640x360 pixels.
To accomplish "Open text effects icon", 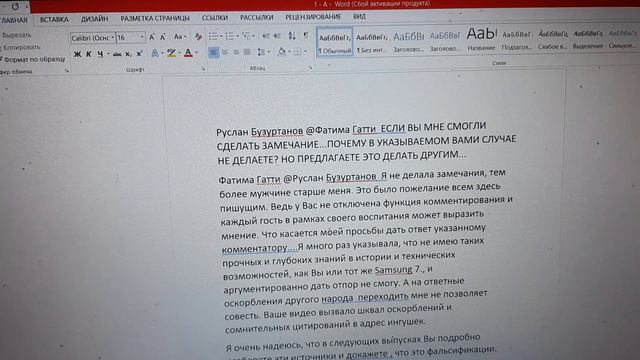I will coord(155,53).
